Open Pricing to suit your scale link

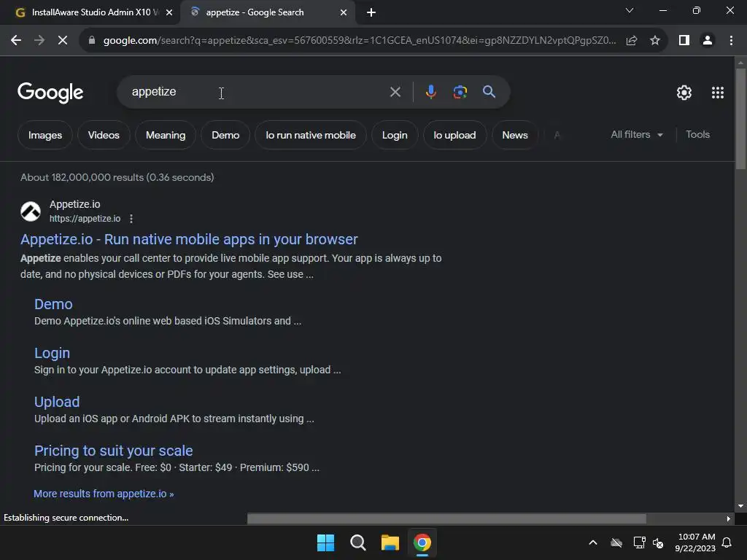click(x=113, y=451)
